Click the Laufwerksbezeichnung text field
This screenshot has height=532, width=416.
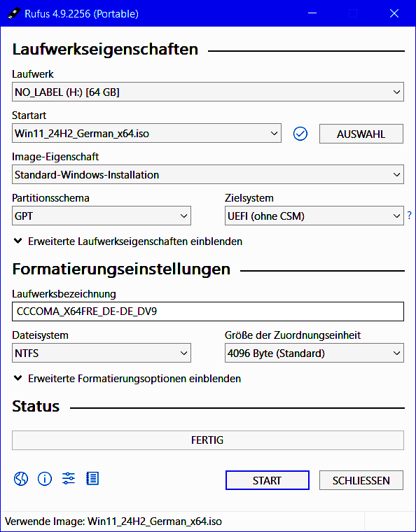click(x=208, y=311)
